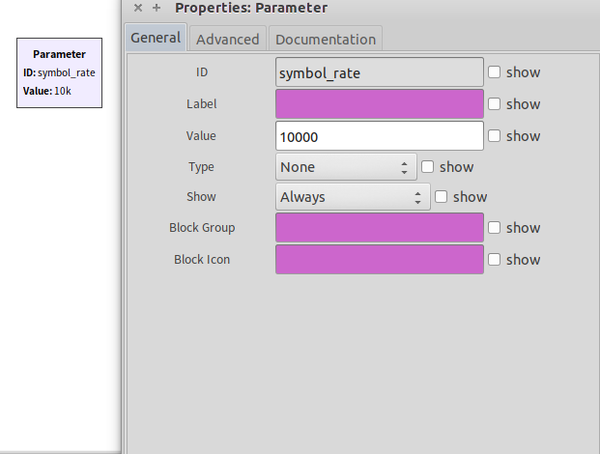Click the ID field showing symbol_rate
This screenshot has width=600, height=454.
tap(380, 73)
